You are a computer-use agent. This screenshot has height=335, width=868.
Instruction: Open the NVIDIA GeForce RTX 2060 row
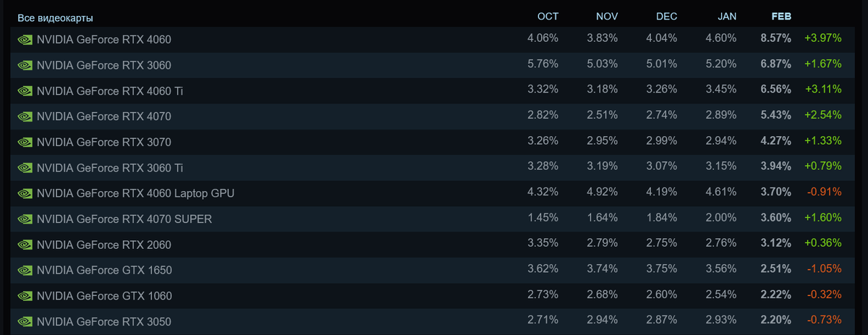point(434,245)
